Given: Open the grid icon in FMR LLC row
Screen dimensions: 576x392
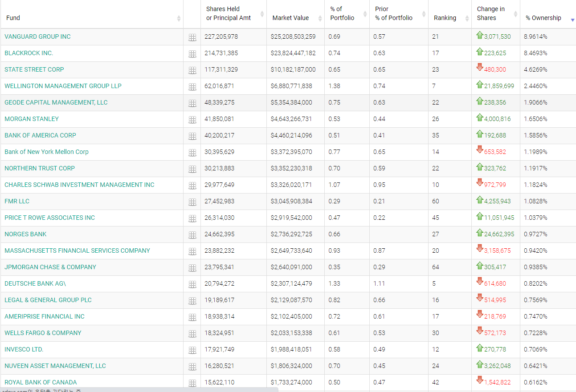Looking at the screenshot, I should pyautogui.click(x=192, y=202).
